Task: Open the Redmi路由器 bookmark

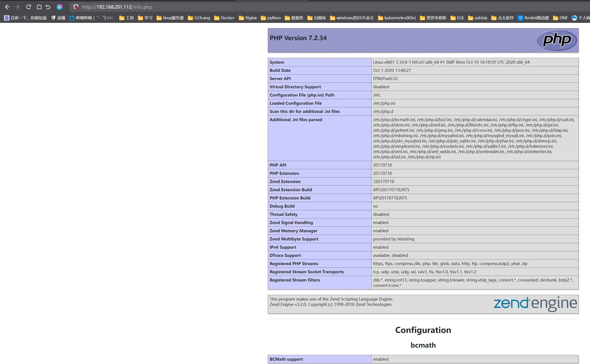Action: pyautogui.click(x=533, y=18)
